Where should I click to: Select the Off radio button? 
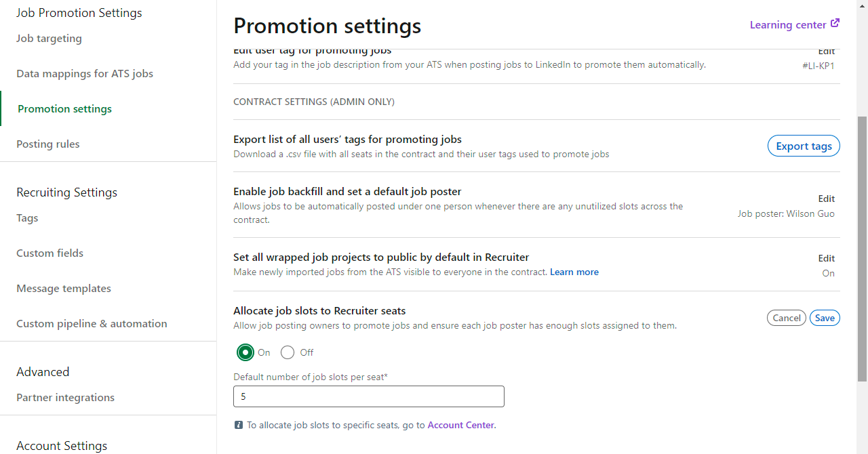[288, 352]
